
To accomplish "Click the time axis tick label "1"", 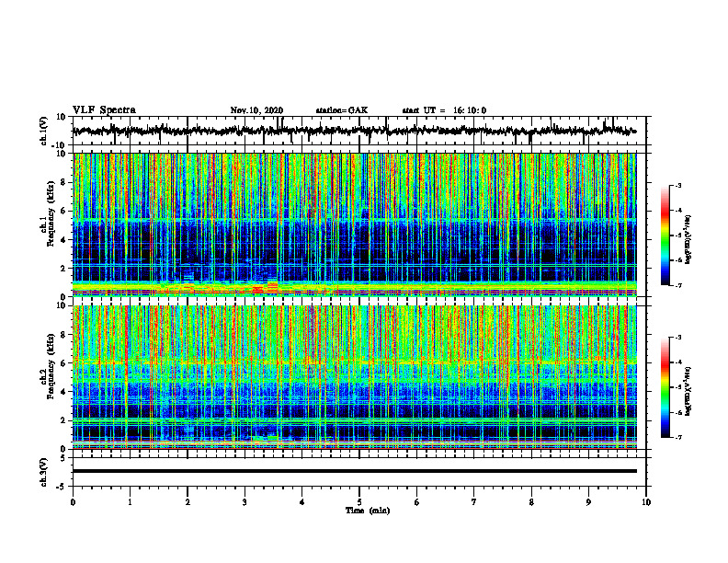I will [x=130, y=502].
